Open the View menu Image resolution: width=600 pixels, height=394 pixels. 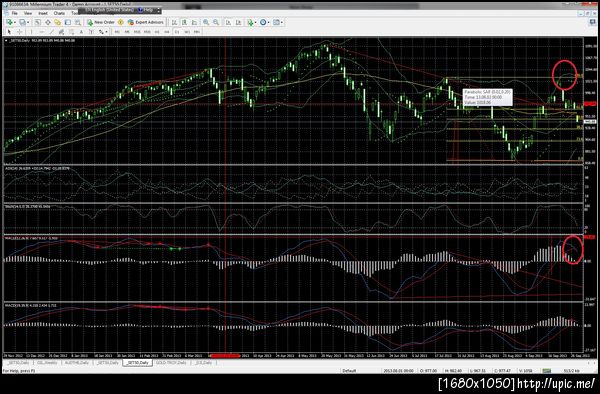pyautogui.click(x=28, y=13)
